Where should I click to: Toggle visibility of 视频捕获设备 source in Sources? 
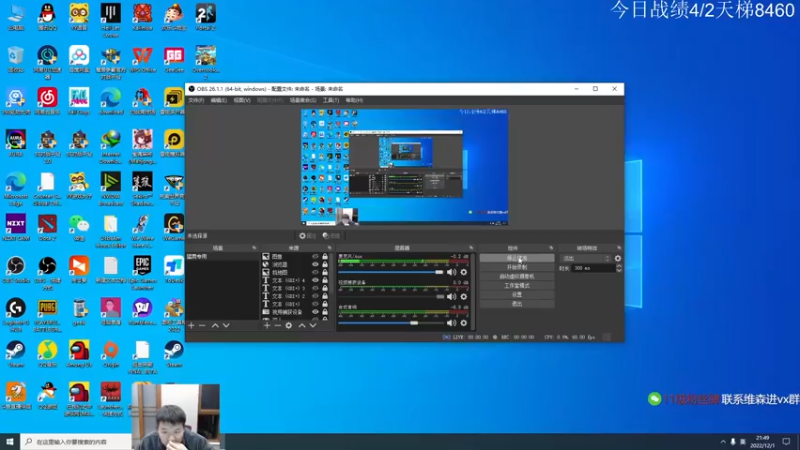tap(315, 312)
